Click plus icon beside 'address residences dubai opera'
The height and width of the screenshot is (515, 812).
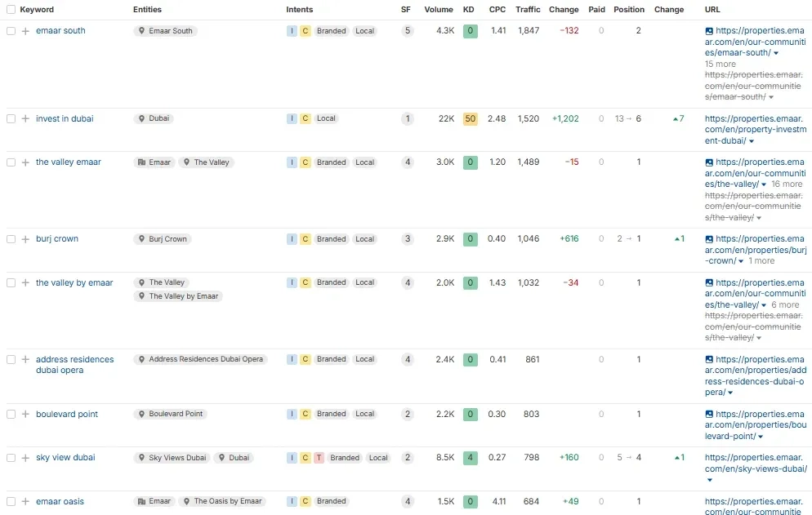[25, 359]
